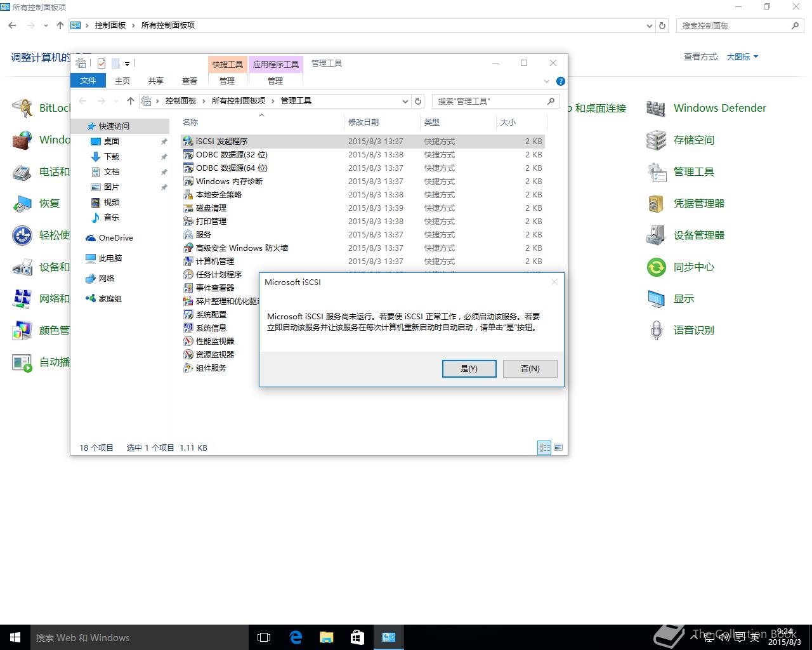Close the Microsoft iSCSI dialog

click(x=554, y=282)
